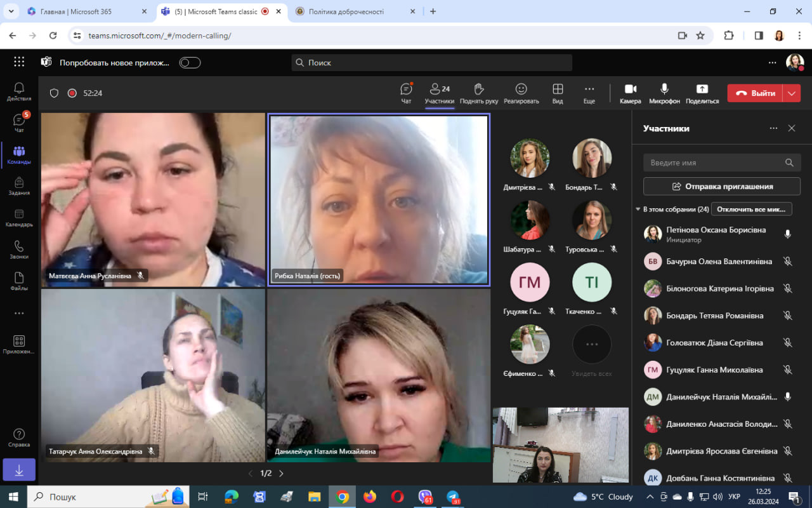Image resolution: width=812 pixels, height=508 pixels.
Task: Go to next page of video gallery
Action: tap(281, 473)
